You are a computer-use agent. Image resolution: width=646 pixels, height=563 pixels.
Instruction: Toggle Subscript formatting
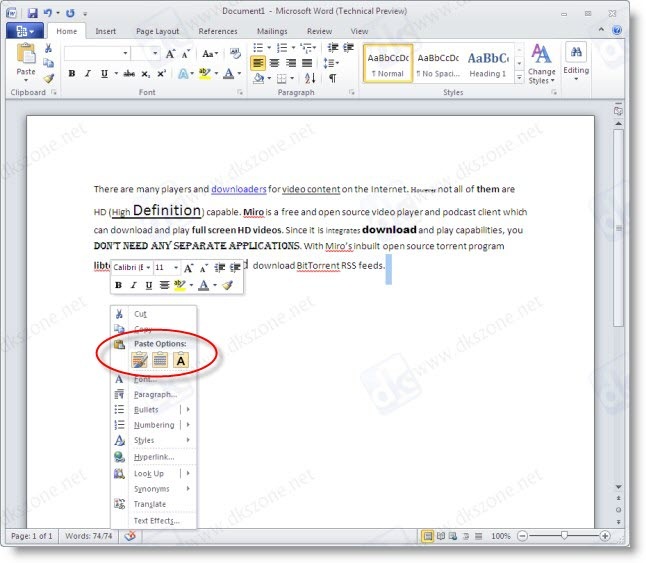pos(146,74)
